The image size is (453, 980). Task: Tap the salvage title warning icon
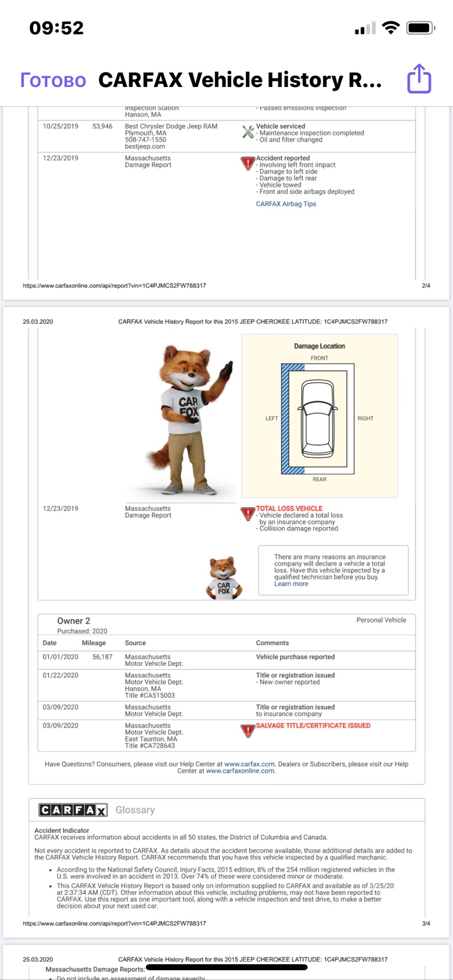click(248, 731)
